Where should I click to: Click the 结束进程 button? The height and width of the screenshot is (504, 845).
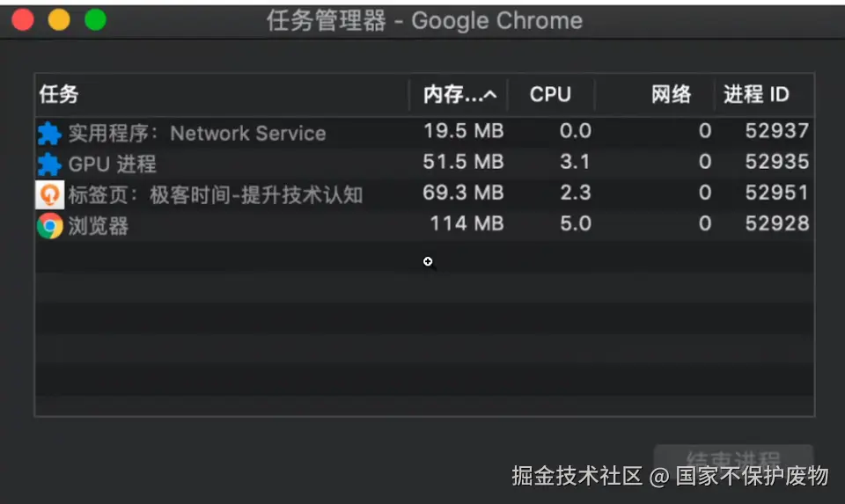click(732, 459)
